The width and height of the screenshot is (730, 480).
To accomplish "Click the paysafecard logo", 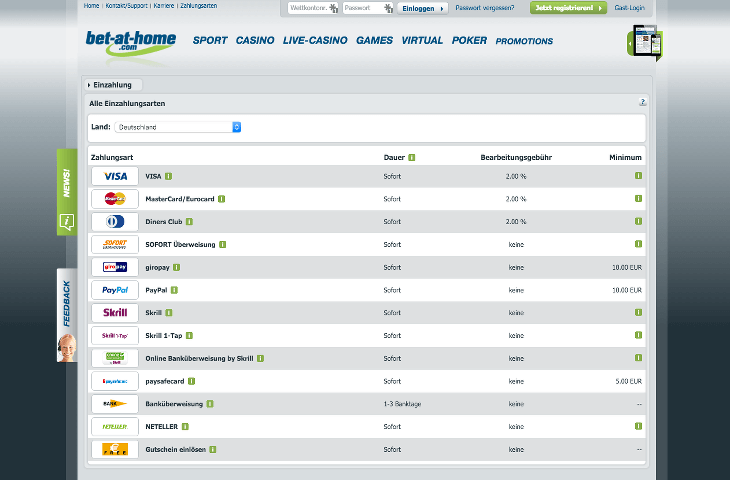I will (x=115, y=381).
